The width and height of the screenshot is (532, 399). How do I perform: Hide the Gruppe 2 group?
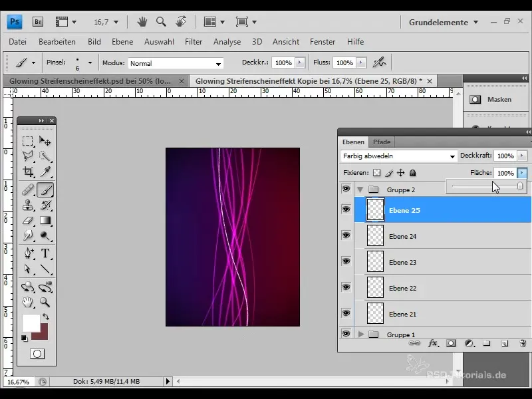346,189
